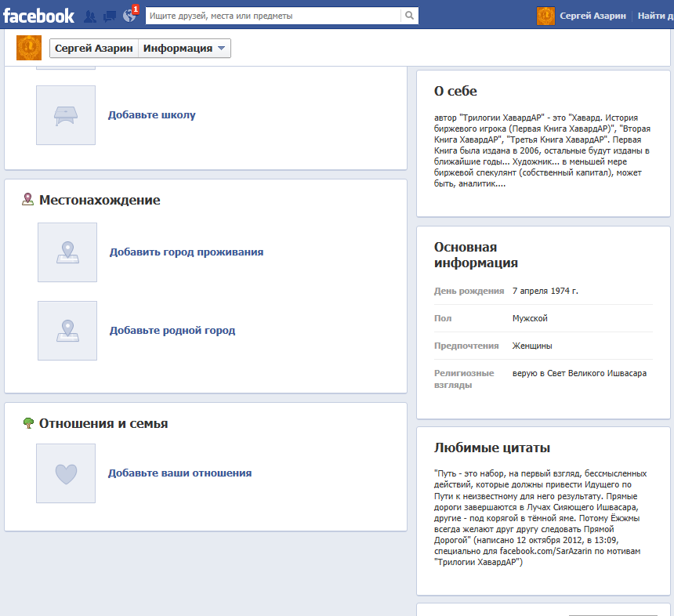674x616 pixels.
Task: Click the Пол label
Action: coord(443,318)
